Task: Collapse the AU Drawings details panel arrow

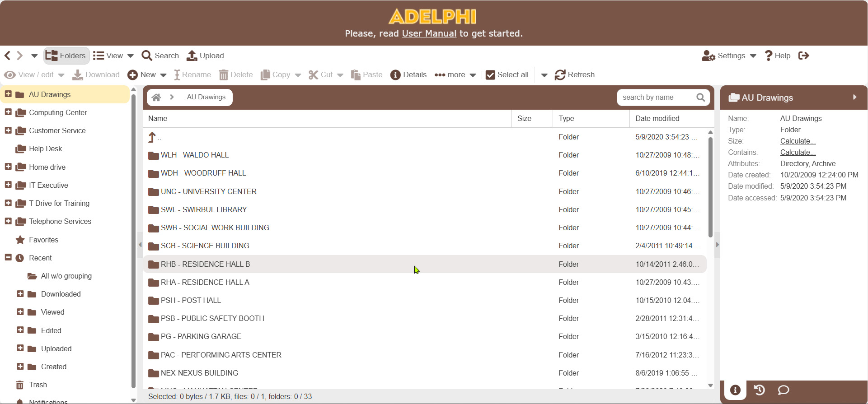Action: (854, 97)
